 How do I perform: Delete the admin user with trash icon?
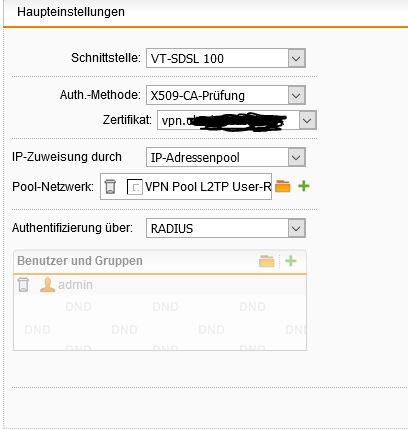(x=23, y=285)
